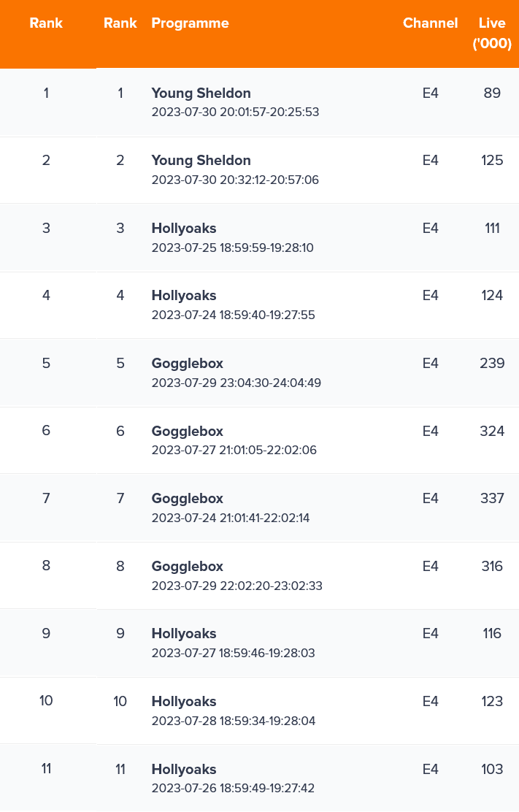Click E4 channel in rank 5 row
This screenshot has width=519, height=812.
[x=430, y=363]
